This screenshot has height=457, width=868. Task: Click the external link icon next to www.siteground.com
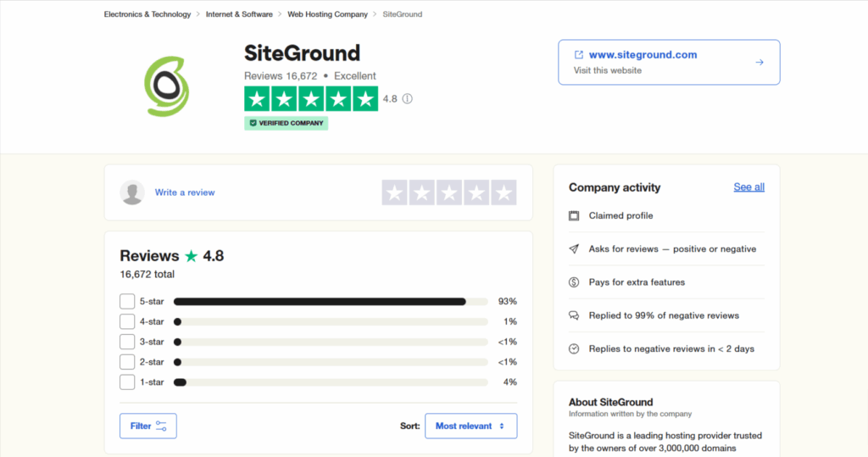pos(579,55)
